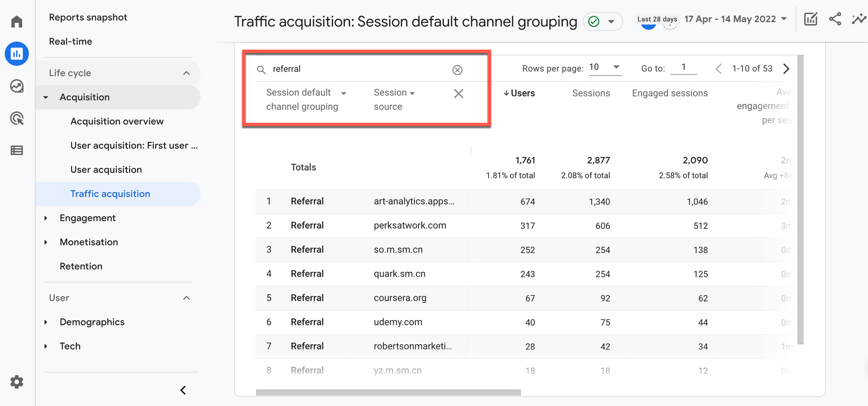This screenshot has height=406, width=868.
Task: Remove the Session source dimension filter
Action: tap(458, 93)
